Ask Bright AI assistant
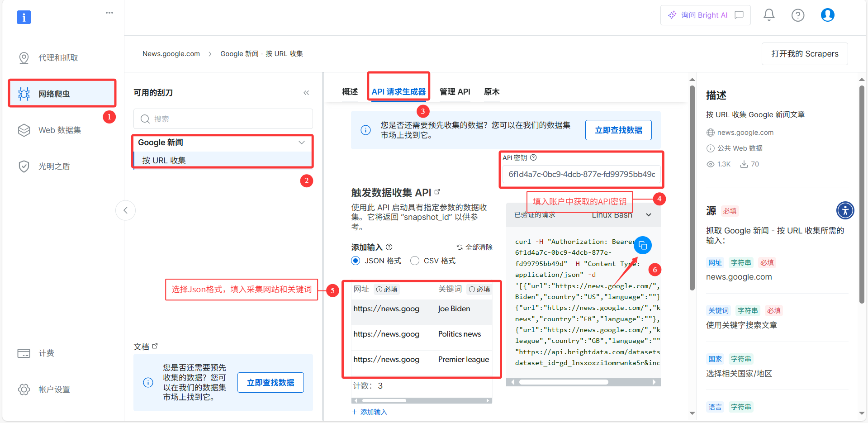 (705, 15)
